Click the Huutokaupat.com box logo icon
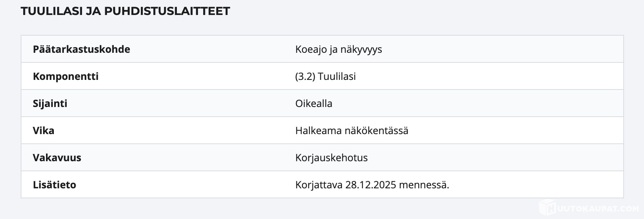Viewport: 644px width, 219px height. click(x=547, y=208)
